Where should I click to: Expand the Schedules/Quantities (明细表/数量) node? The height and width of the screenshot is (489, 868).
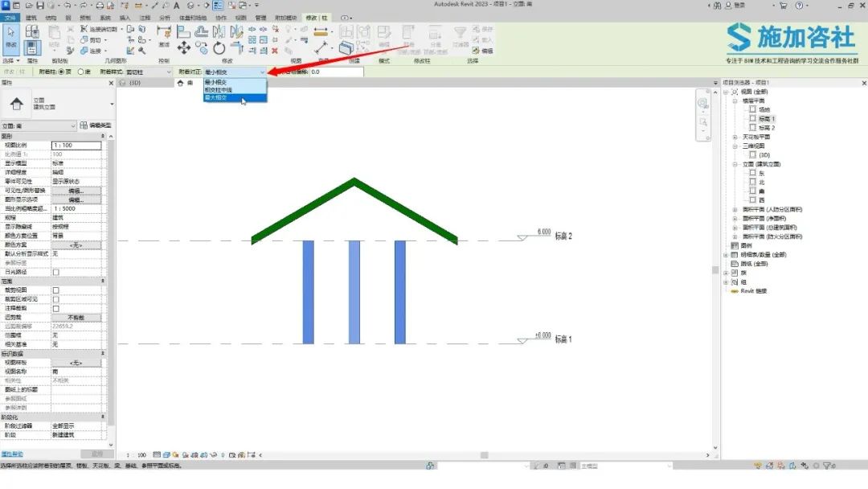(x=726, y=255)
